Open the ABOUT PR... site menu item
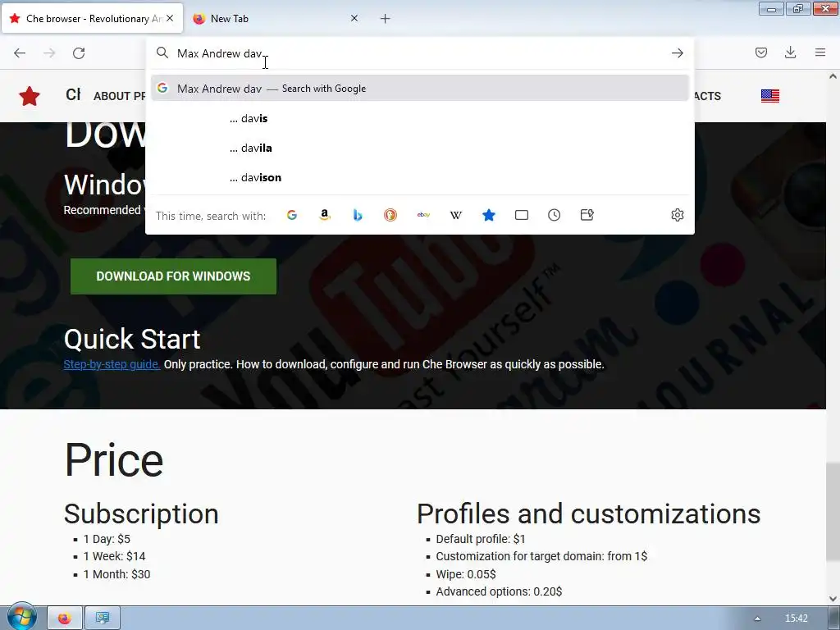The height and width of the screenshot is (630, 840). 120,97
